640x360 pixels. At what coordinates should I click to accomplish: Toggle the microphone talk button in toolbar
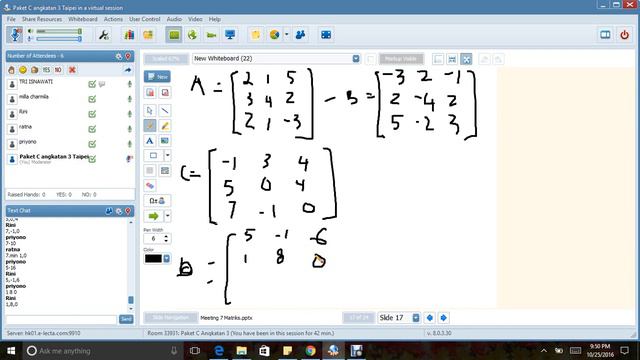click(15, 35)
